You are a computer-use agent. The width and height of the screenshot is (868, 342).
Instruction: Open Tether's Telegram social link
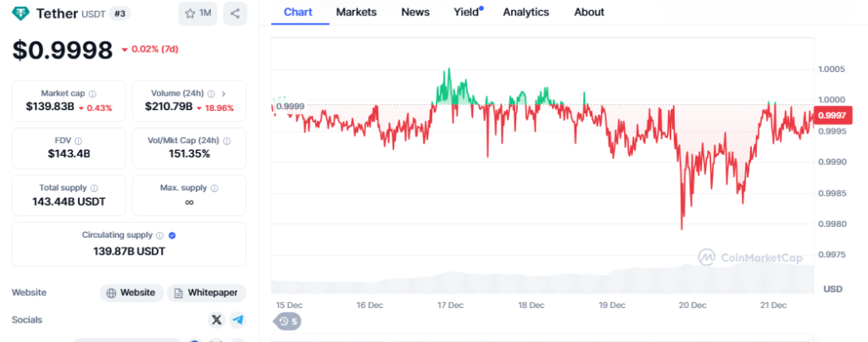coord(238,320)
